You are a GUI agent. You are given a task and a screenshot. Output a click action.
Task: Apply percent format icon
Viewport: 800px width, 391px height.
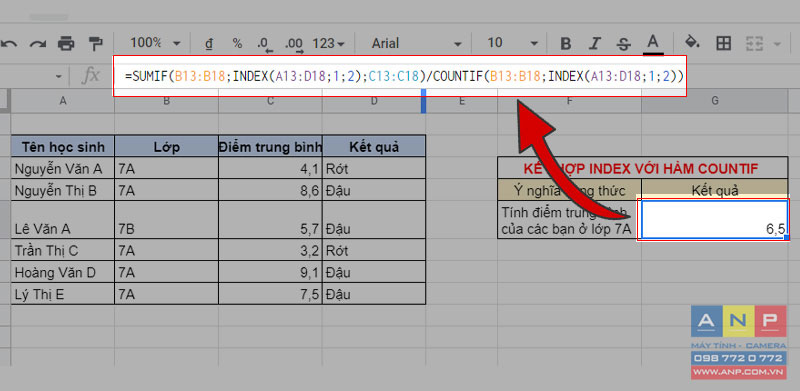pyautogui.click(x=237, y=43)
